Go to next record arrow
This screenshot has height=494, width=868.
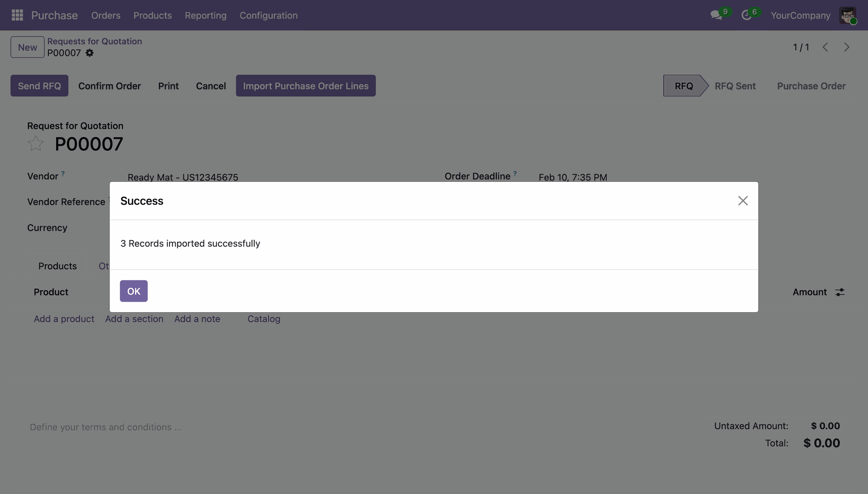(x=847, y=47)
